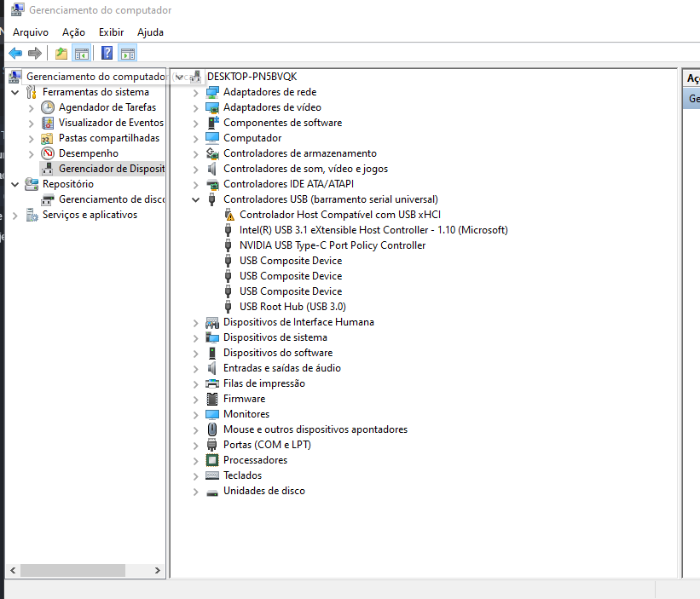
Task: Collapse the DESKTOP-PN5BVQK root node
Action: click(x=179, y=78)
